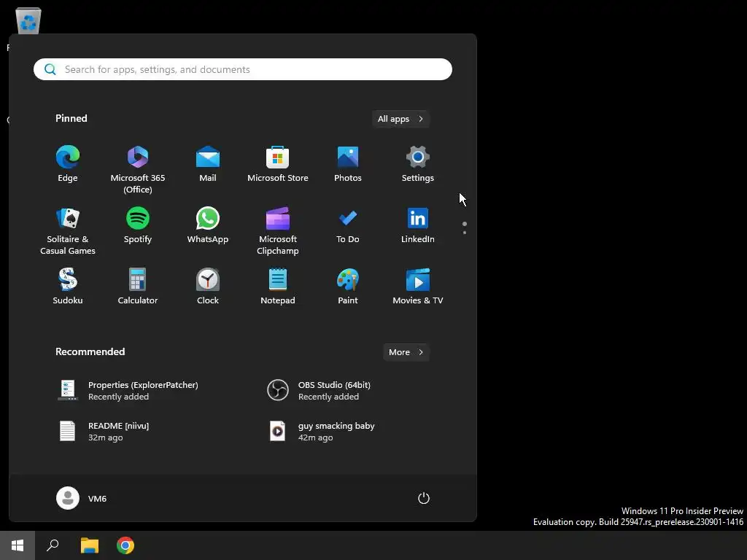Open the To Do app
747x560 pixels.
point(348,226)
